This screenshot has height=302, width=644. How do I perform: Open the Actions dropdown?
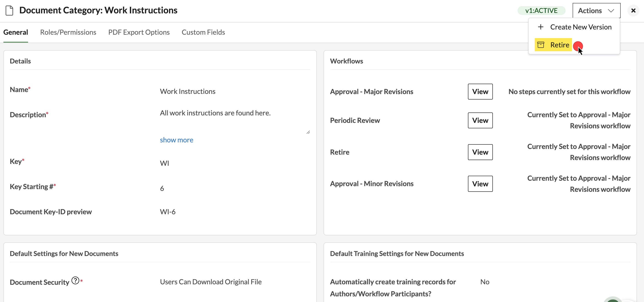point(596,10)
